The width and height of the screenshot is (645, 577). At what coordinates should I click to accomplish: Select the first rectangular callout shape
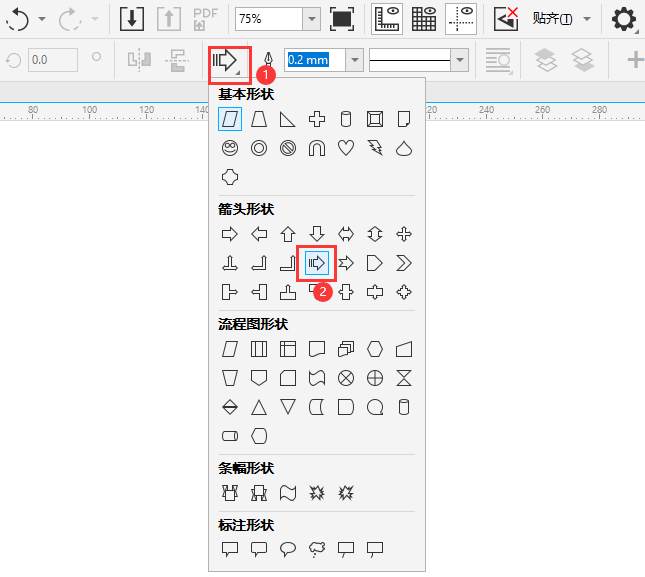230,549
